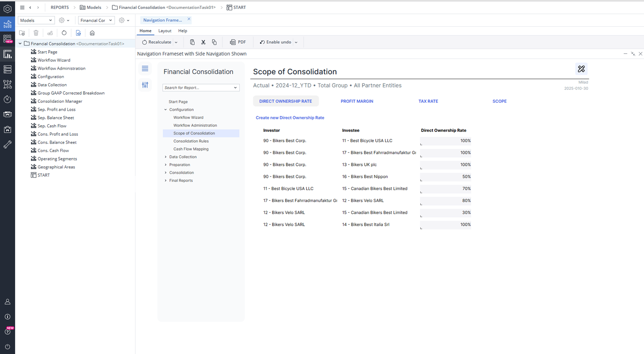Viewport: 644px width, 354px height.
Task: Toggle the hamburger icon in navigation frameset
Action: 145,68
